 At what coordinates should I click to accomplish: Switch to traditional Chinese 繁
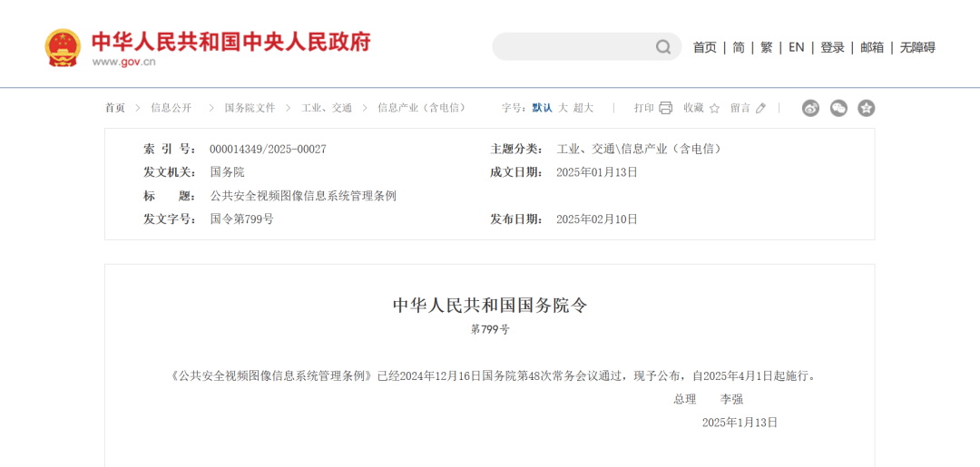coord(767,47)
